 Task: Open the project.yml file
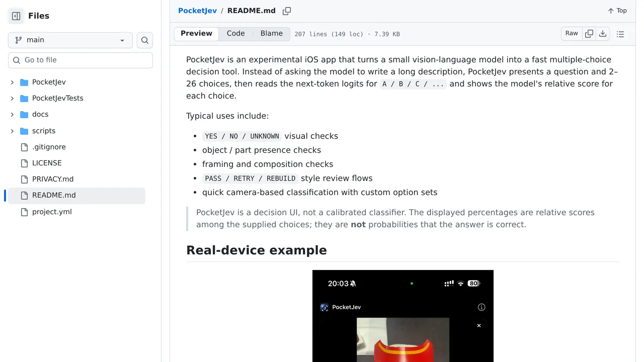(52, 212)
